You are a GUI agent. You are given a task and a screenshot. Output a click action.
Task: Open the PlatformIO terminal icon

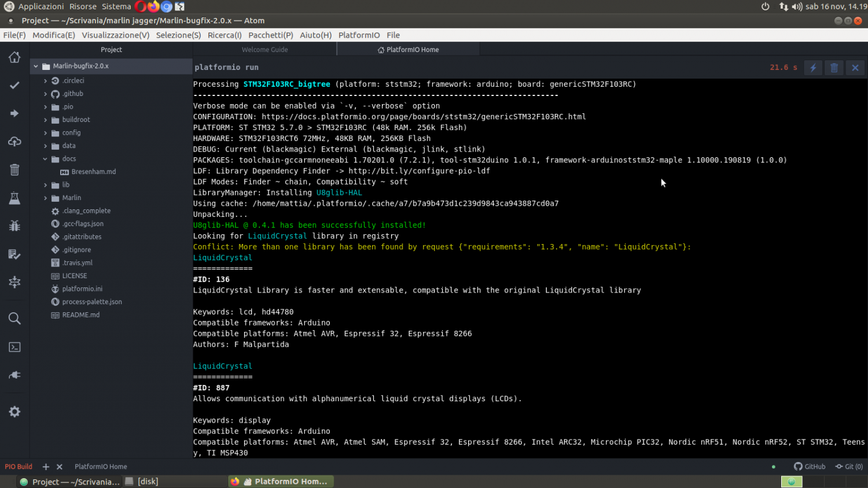14,347
